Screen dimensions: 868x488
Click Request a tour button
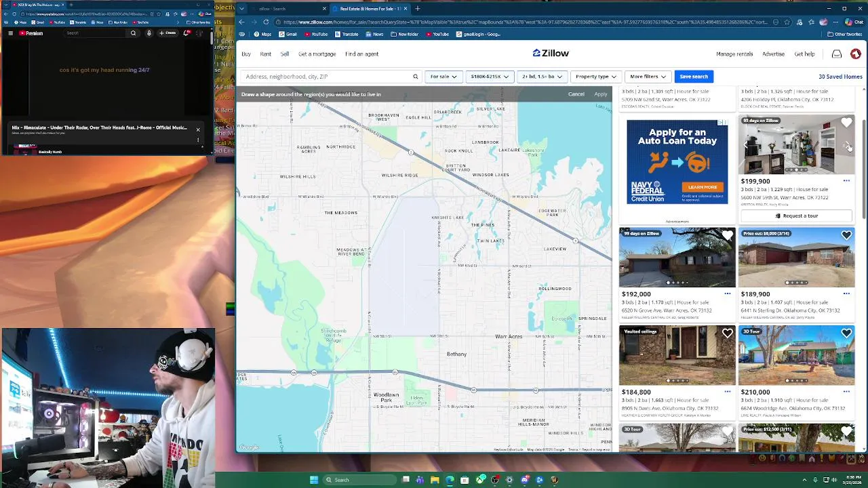[796, 216]
